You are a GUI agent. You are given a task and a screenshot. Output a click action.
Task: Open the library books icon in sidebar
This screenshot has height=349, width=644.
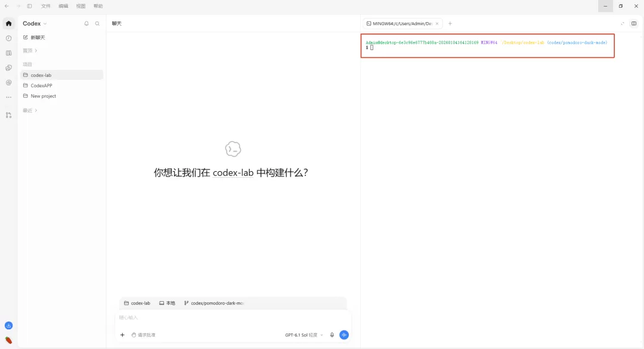tap(8, 53)
